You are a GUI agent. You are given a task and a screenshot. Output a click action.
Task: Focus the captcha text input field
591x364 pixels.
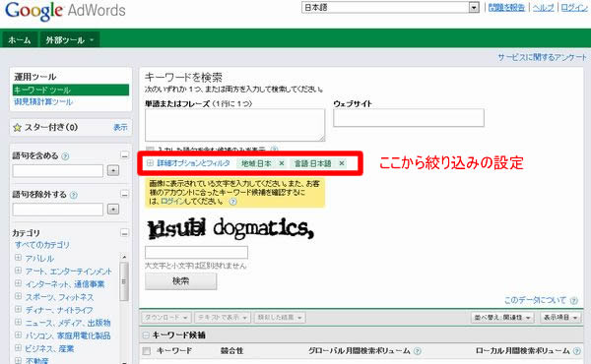pos(196,252)
